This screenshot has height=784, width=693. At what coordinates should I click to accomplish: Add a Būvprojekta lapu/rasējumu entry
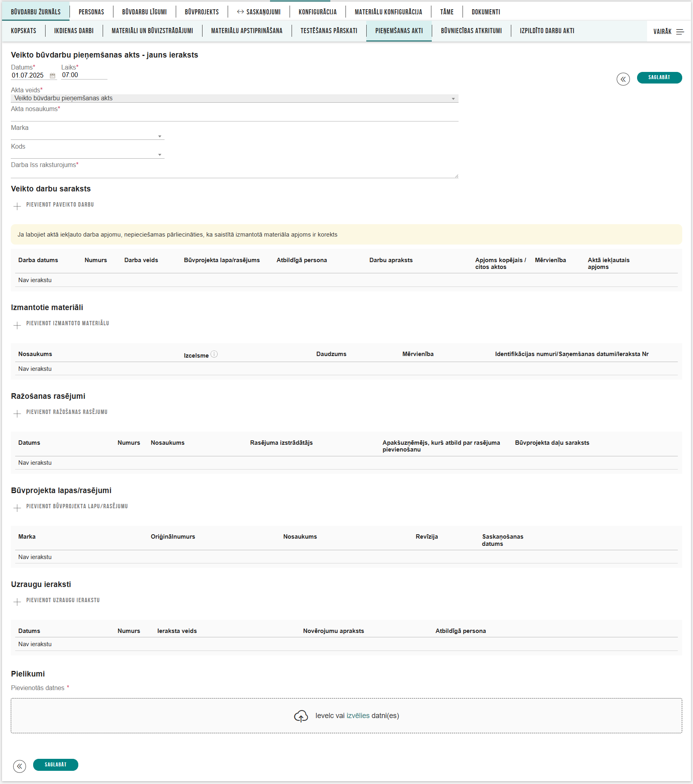tap(77, 506)
